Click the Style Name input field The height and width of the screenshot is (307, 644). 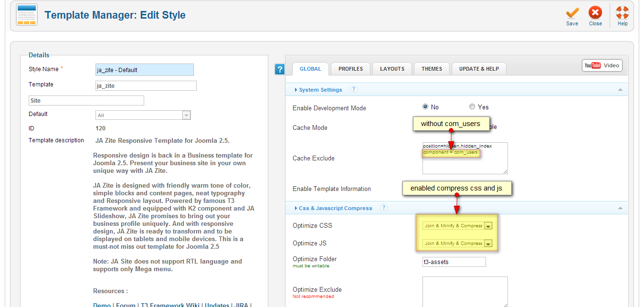coord(145,70)
